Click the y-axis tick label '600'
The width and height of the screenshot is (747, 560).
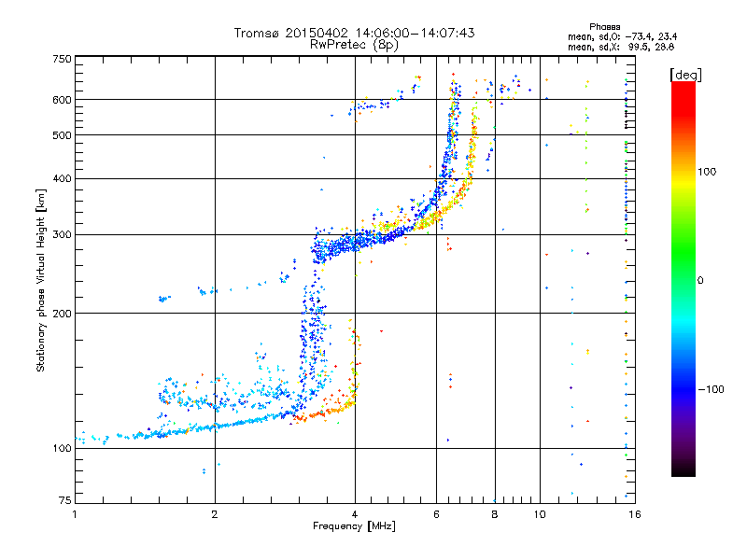62,100
